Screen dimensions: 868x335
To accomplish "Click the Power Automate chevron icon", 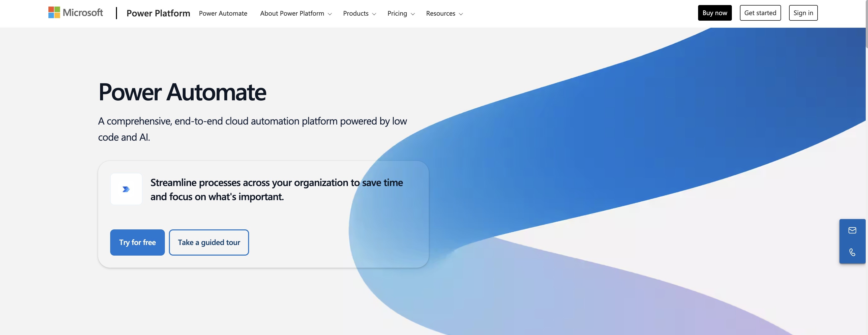I will tap(126, 189).
